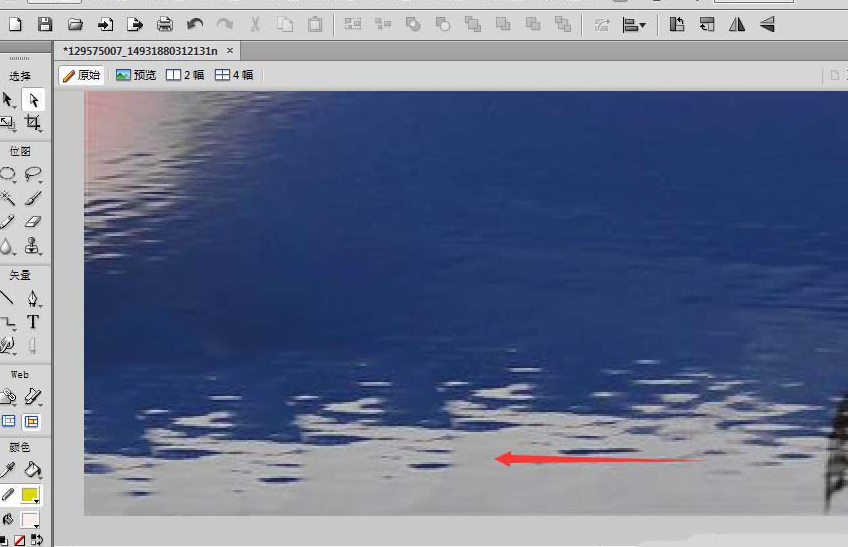
Task: Select the Oval Marquee tool
Action: tap(8, 174)
